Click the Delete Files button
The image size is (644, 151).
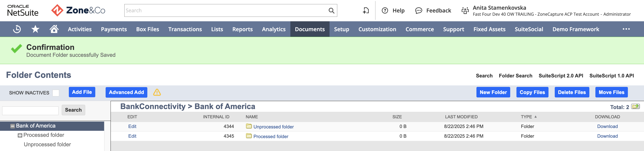pyautogui.click(x=572, y=92)
